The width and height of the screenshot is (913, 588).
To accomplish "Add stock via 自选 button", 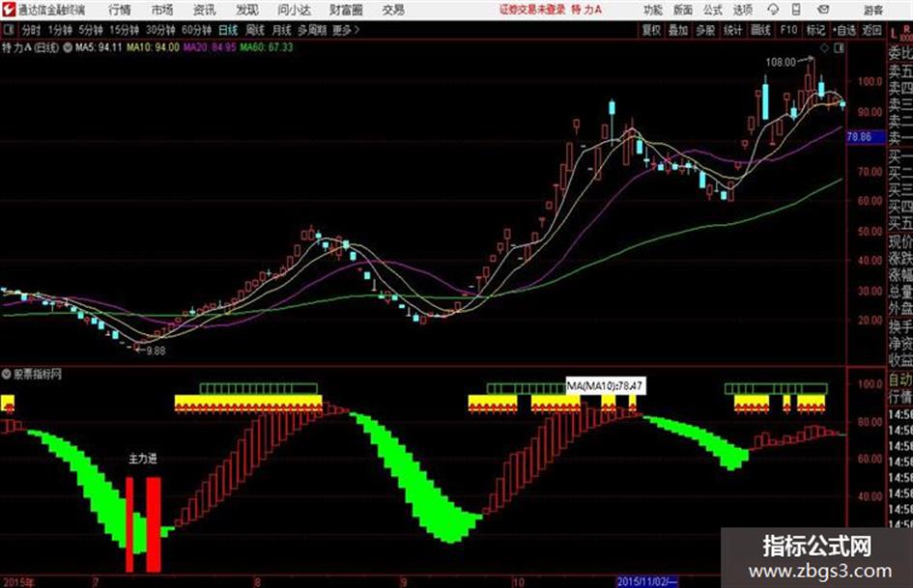I will point(844,30).
